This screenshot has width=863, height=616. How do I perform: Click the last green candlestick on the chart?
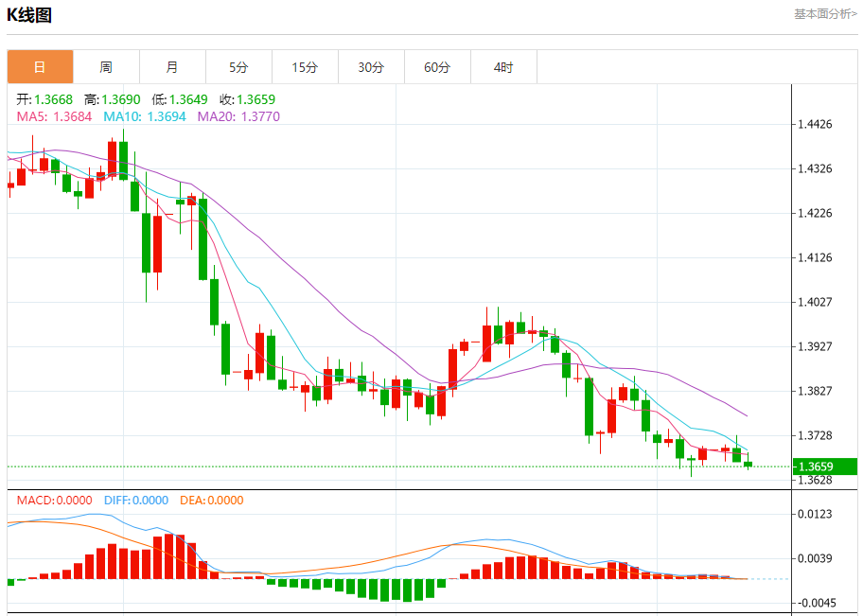[x=748, y=464]
